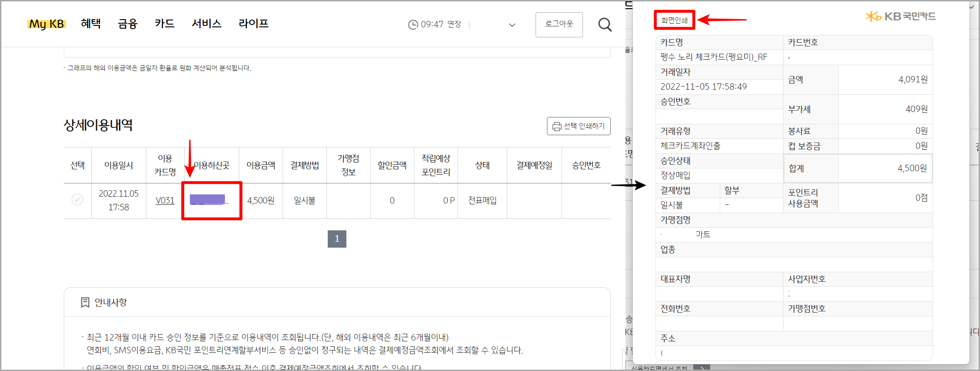Open the 서비스 menu
980x371 pixels.
pyautogui.click(x=206, y=24)
